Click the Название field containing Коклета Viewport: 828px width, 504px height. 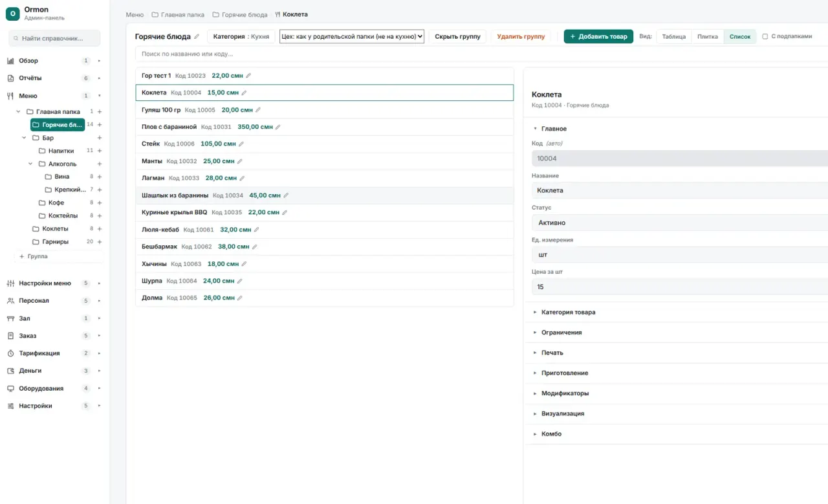point(680,190)
